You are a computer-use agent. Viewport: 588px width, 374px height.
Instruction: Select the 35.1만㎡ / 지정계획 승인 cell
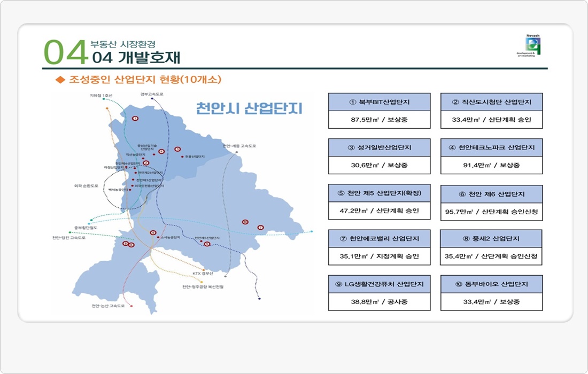379,256
